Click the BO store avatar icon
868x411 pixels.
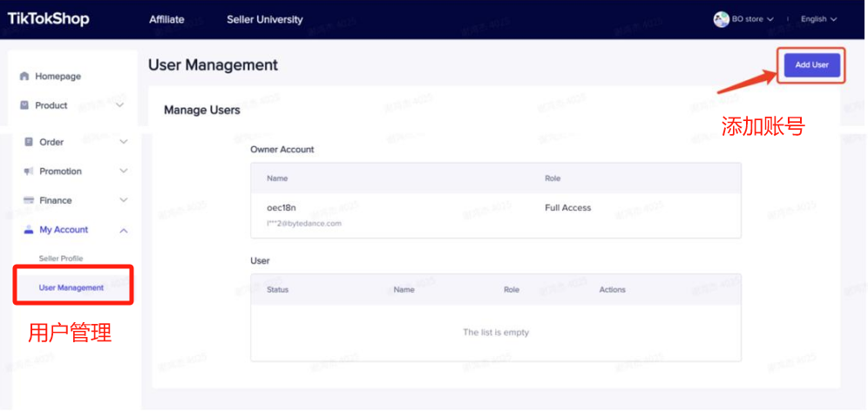(x=721, y=19)
